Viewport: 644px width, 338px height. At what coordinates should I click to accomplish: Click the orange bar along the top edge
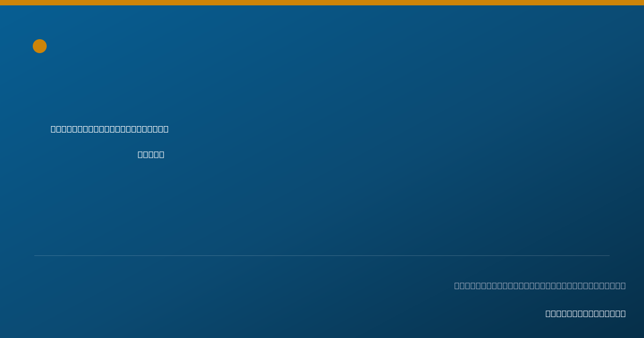[322, 3]
